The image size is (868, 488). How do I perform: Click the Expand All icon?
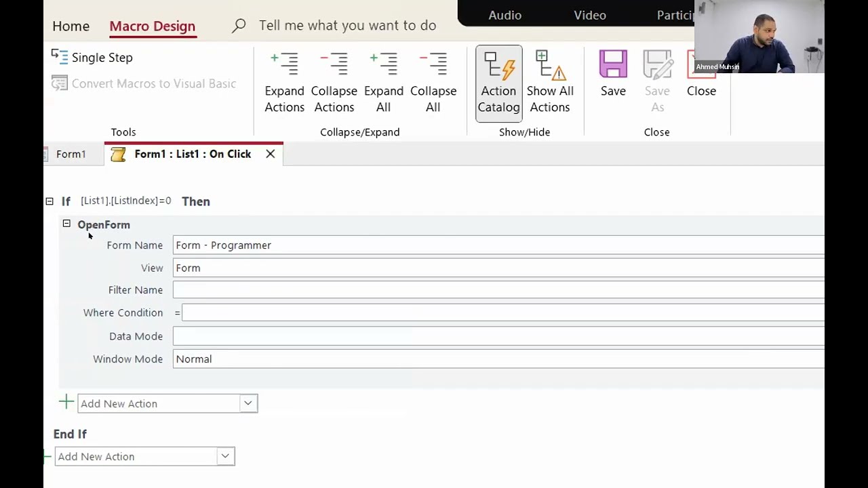(x=383, y=64)
